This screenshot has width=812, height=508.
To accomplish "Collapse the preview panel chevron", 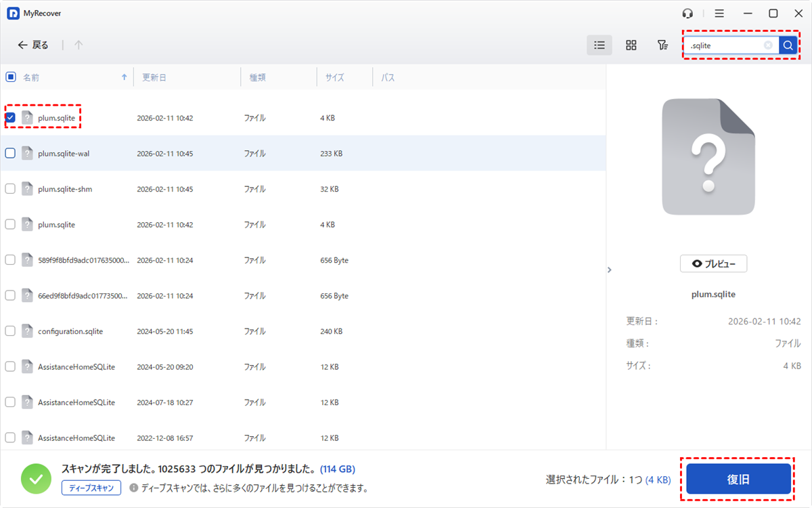I will (609, 270).
